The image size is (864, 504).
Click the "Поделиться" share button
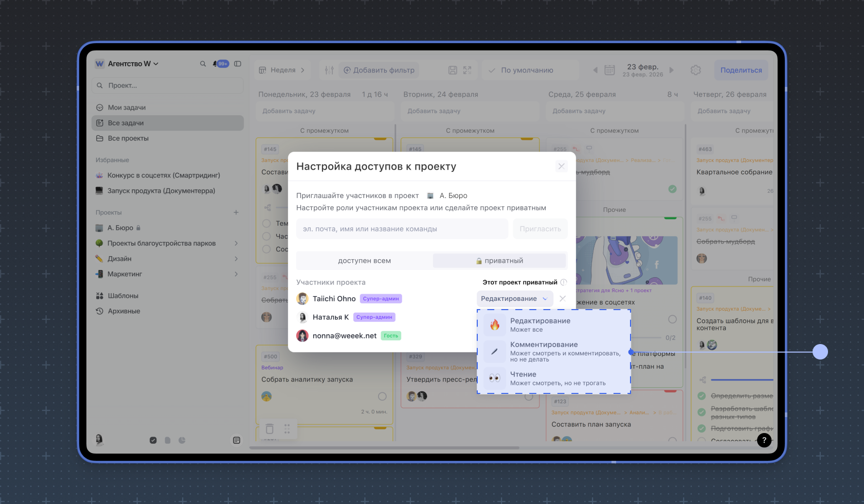(741, 70)
